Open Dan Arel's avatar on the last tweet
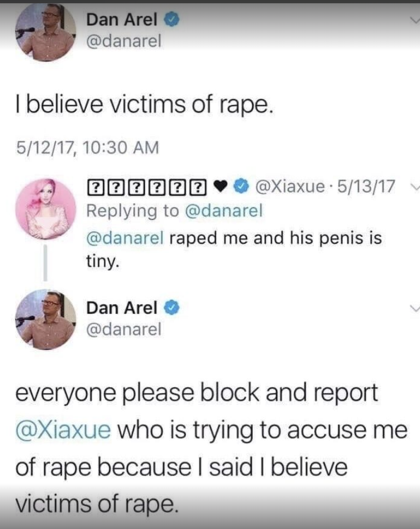This screenshot has height=529, width=420. [x=45, y=319]
